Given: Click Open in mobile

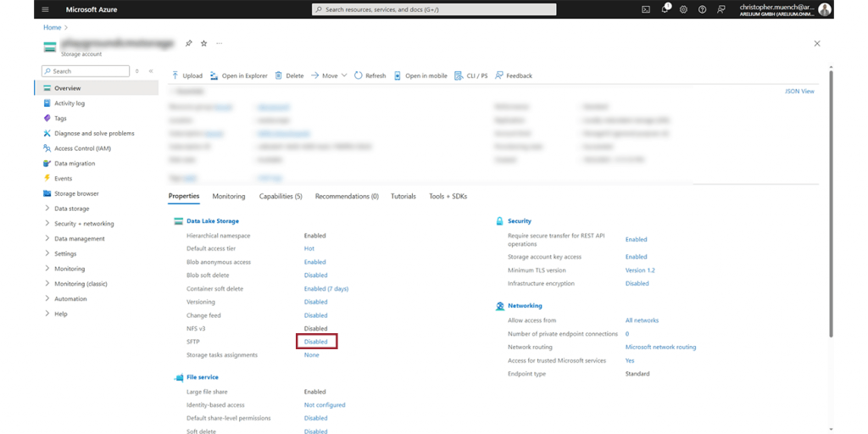Looking at the screenshot, I should [420, 75].
